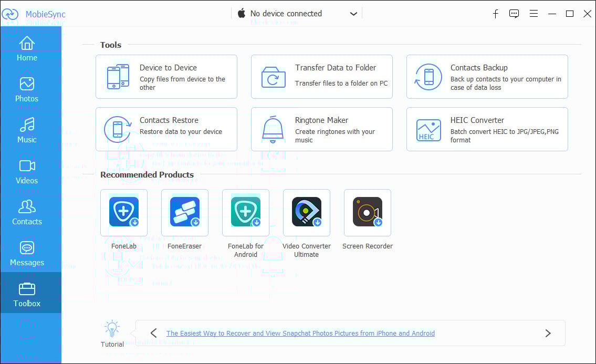Open the Video Converter Ultimate product

[307, 212]
